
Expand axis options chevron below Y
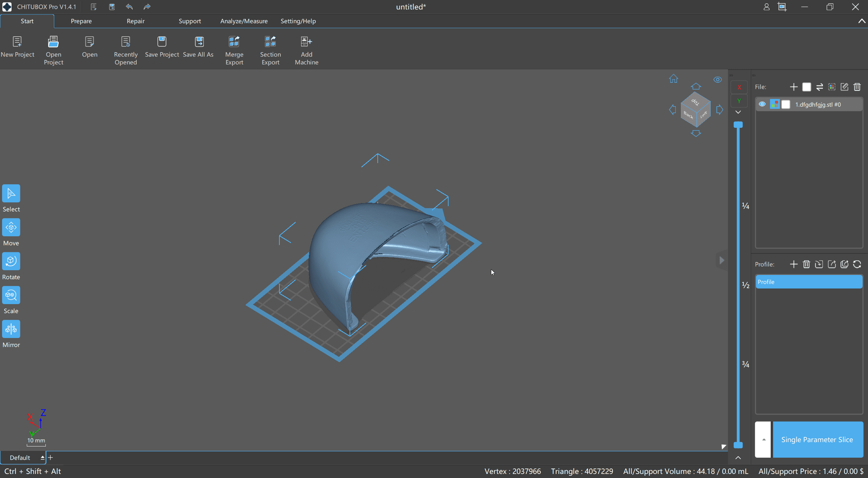[738, 112]
